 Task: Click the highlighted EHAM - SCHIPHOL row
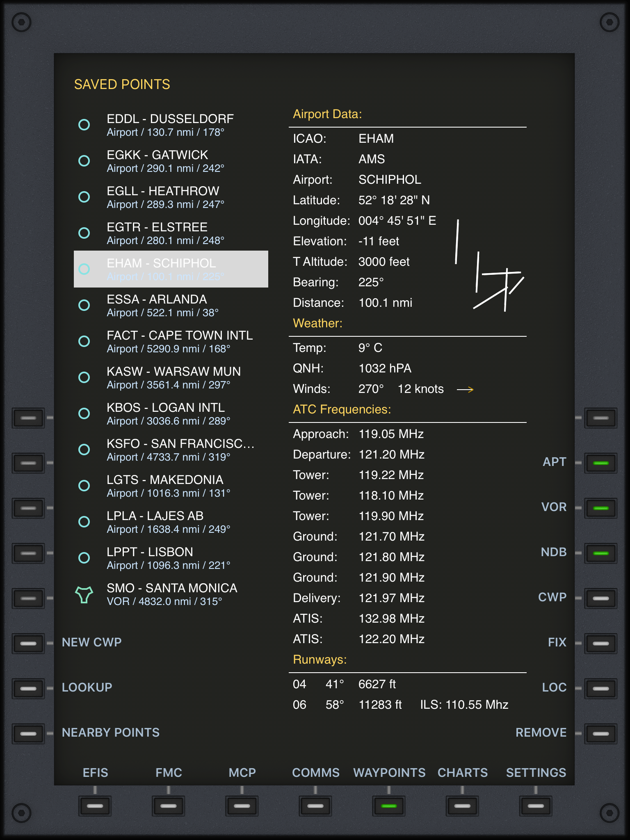click(171, 269)
